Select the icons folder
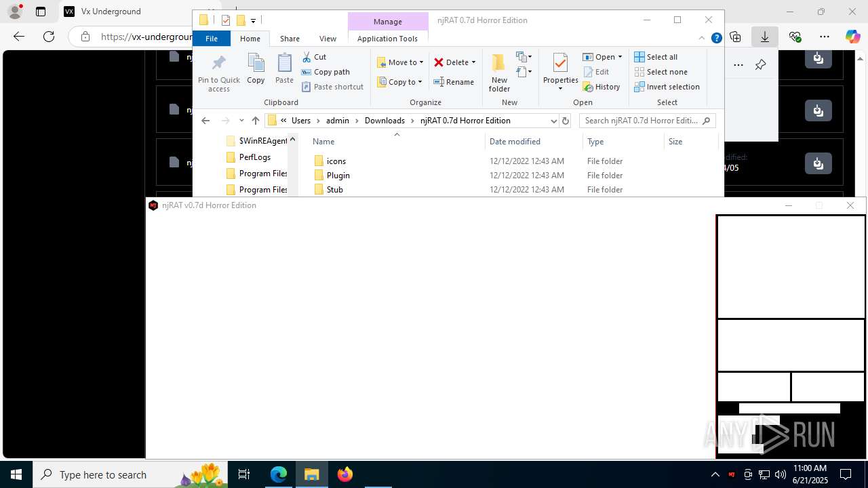Image resolution: width=868 pixels, height=488 pixels. pyautogui.click(x=336, y=161)
